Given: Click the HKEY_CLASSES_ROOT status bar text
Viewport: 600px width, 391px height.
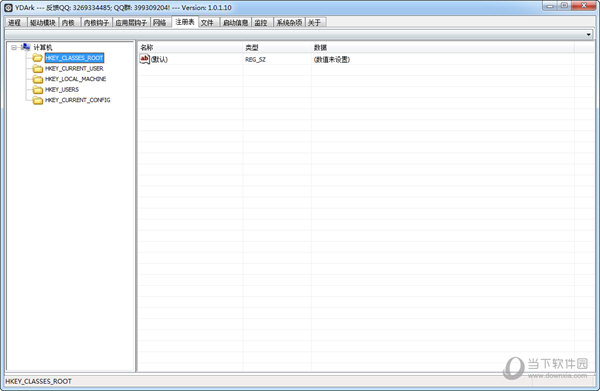Looking at the screenshot, I should 38,381.
